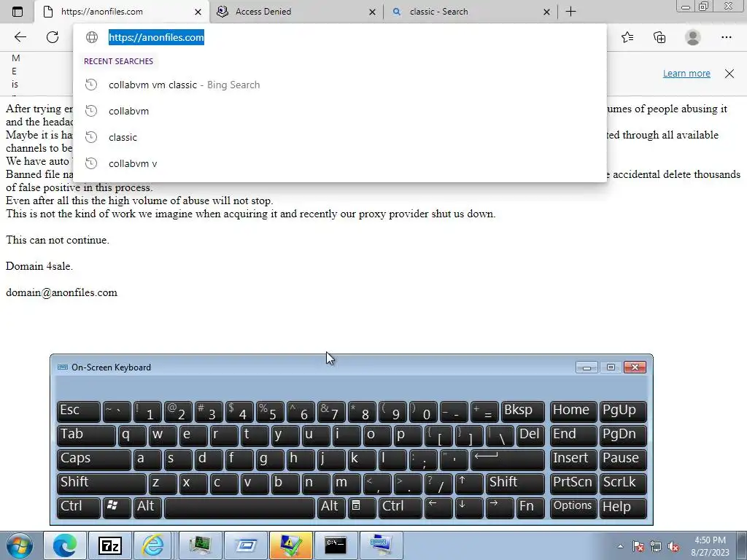Click the PrtScn key on the keyboard
The height and width of the screenshot is (560, 747).
(573, 483)
